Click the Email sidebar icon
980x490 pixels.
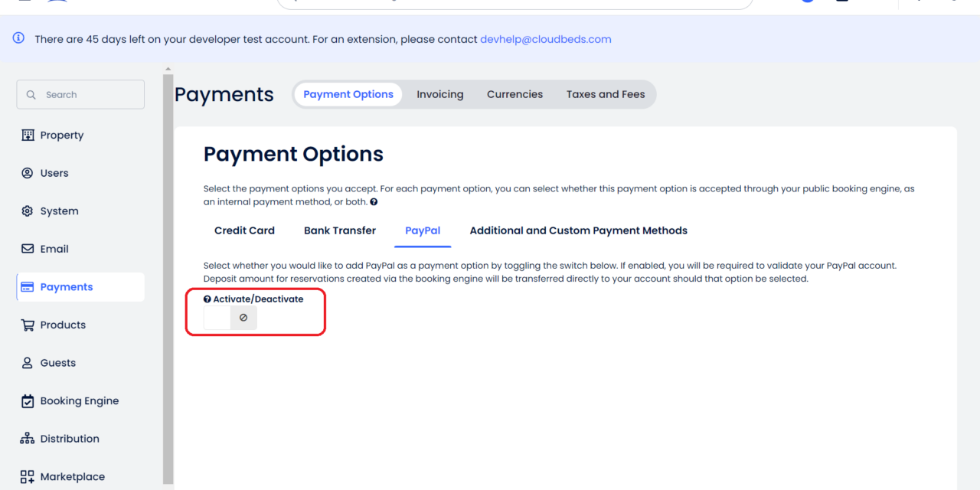click(54, 248)
